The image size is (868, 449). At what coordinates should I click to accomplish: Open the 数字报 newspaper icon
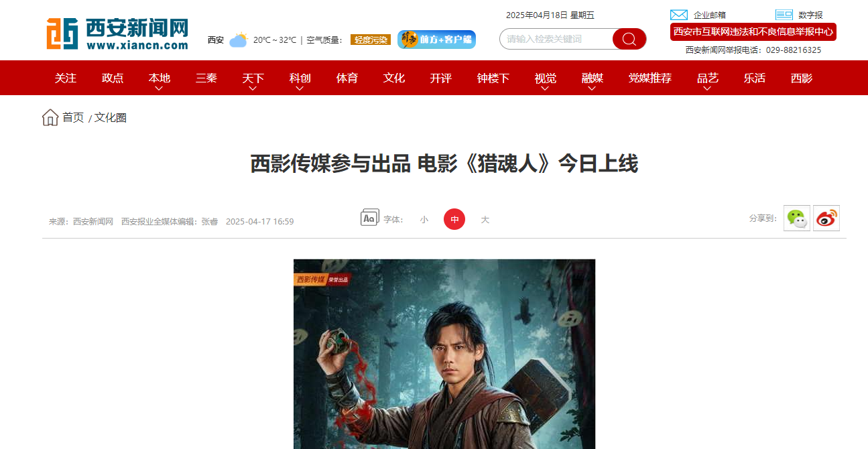coord(784,15)
